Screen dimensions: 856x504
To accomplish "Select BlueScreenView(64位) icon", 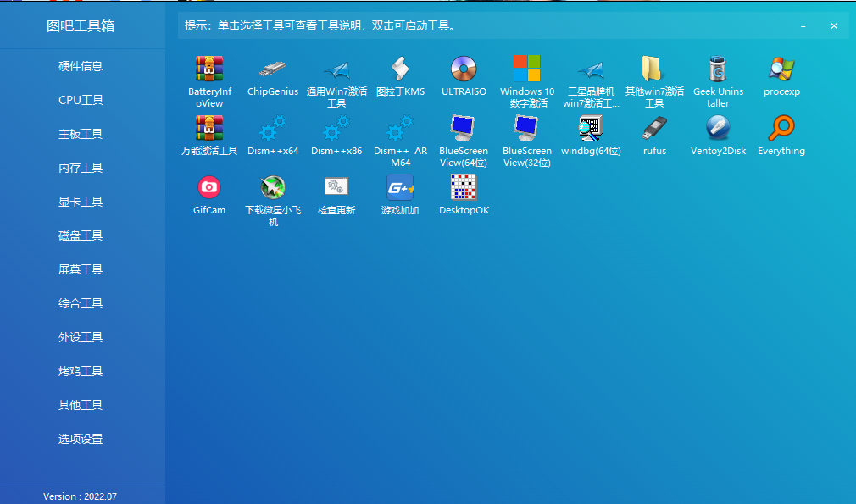I will [463, 129].
